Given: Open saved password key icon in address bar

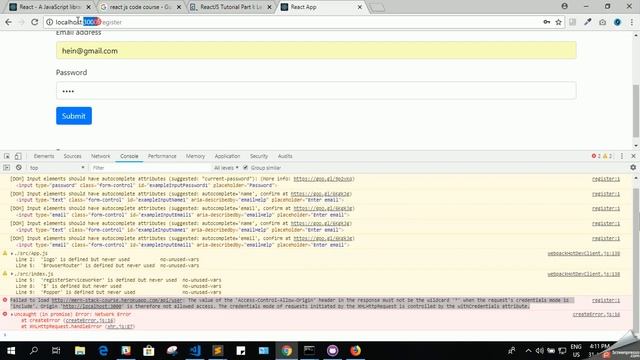Looking at the screenshot, I should [x=547, y=22].
